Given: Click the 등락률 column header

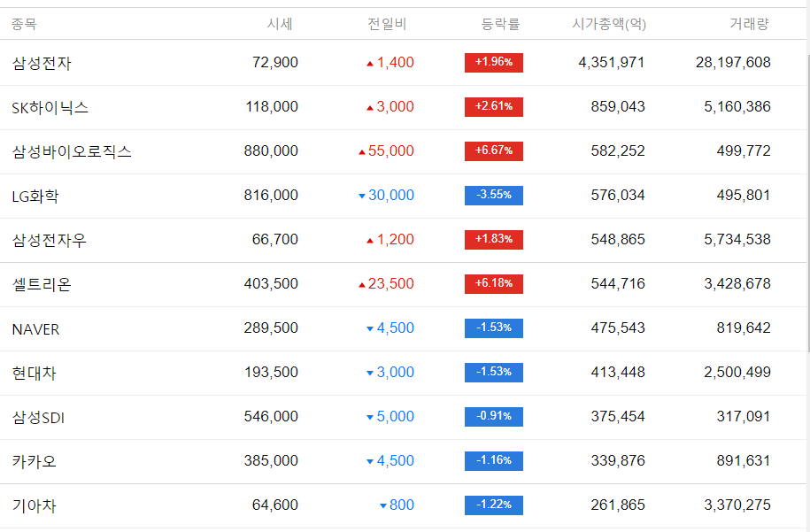Looking at the screenshot, I should click(x=500, y=24).
